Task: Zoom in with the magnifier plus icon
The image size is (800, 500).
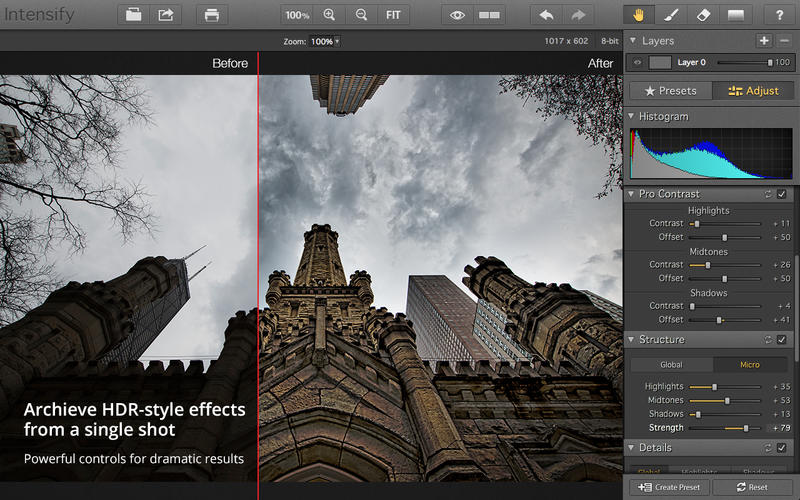Action: tap(330, 15)
